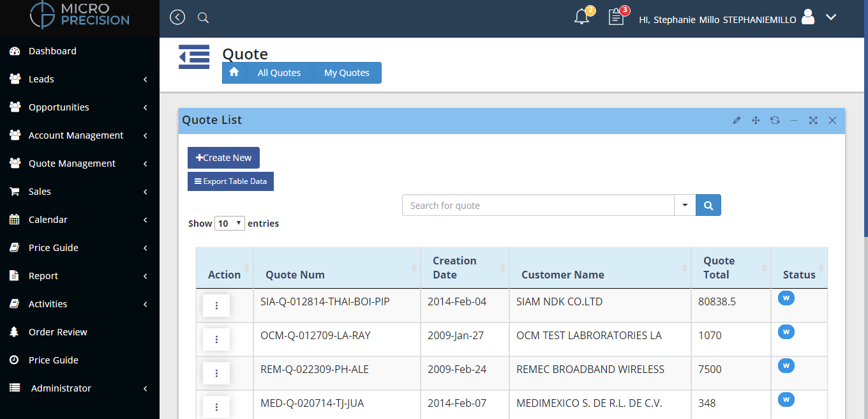Click the W status badge for REMEC BROADBAND WIRELESS

point(786,365)
